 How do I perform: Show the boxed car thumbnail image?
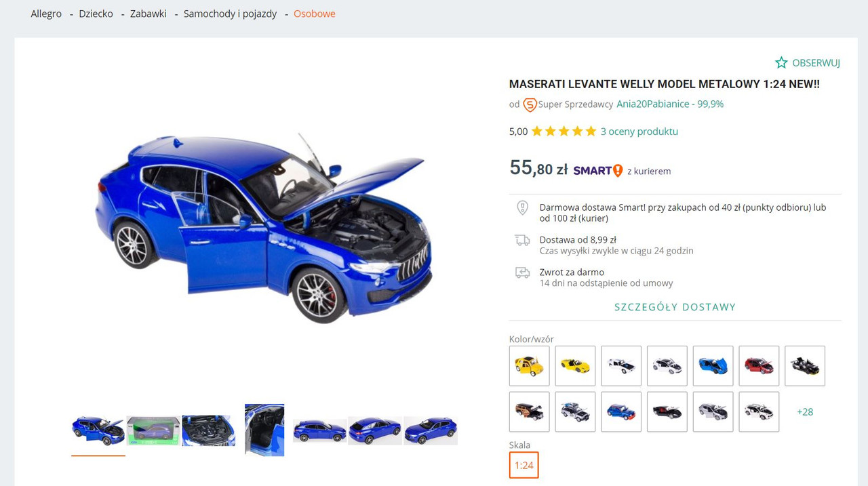click(x=153, y=430)
